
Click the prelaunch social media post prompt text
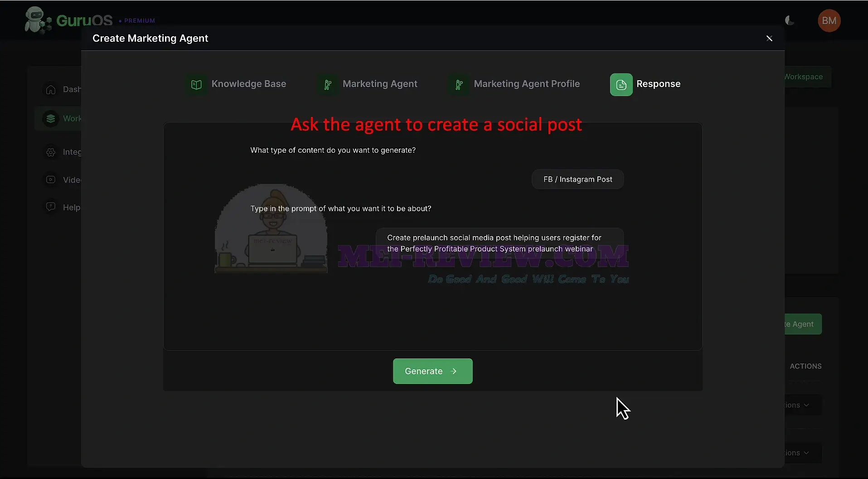494,243
